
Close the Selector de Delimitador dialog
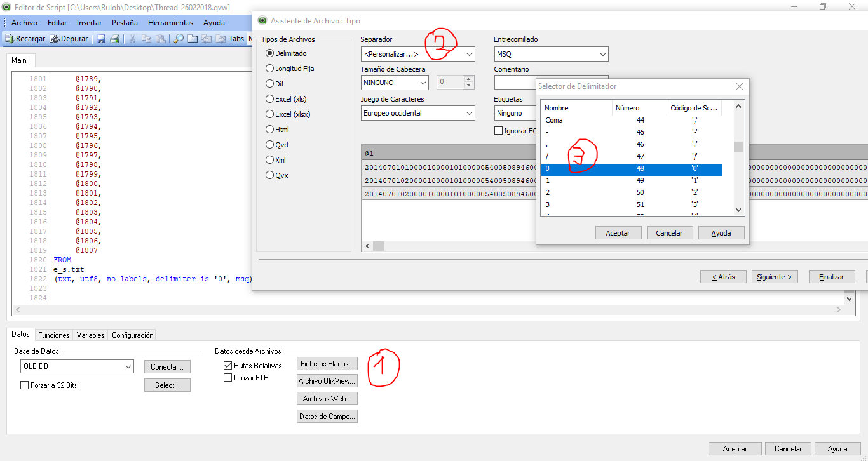[x=740, y=86]
